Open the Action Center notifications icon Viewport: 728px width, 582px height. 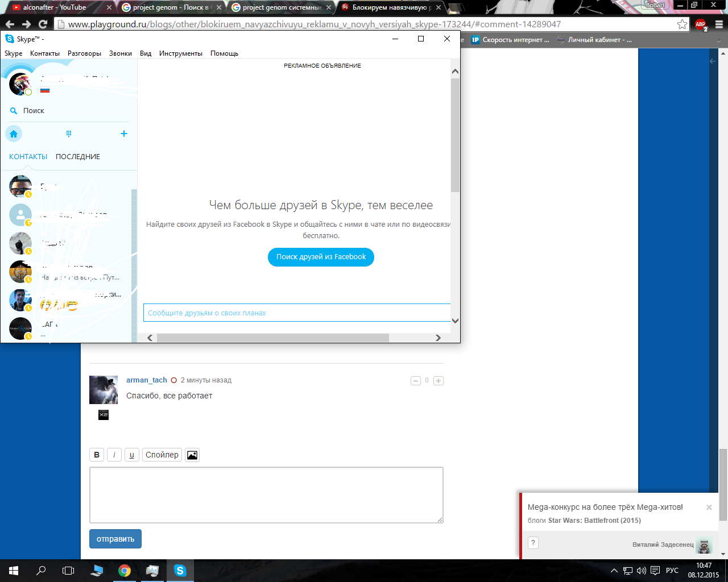pyautogui.click(x=655, y=571)
